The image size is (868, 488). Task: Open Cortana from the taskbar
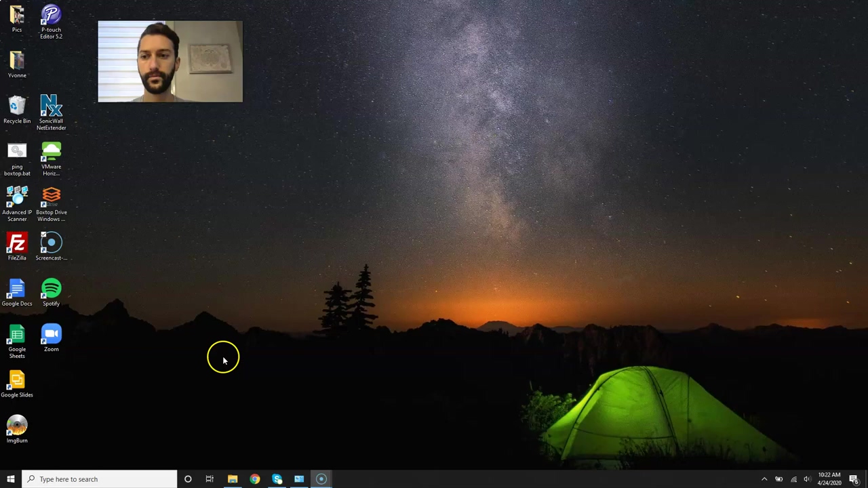click(188, 479)
